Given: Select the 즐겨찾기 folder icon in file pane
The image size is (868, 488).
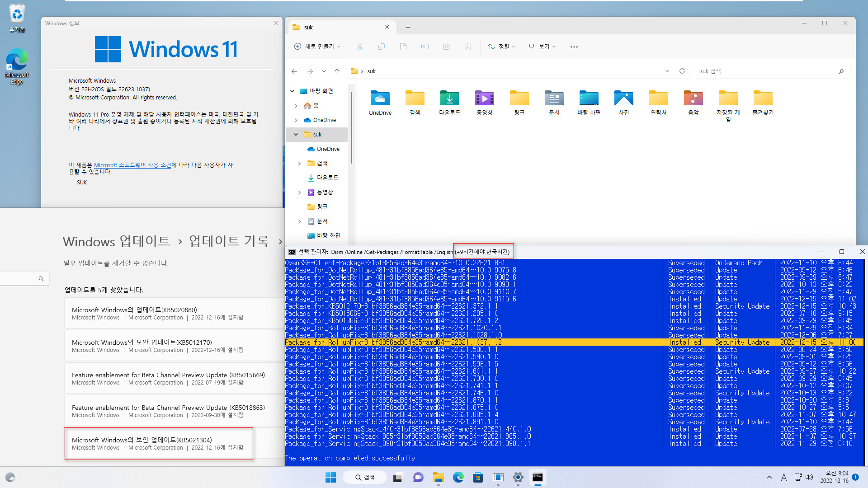Looking at the screenshot, I should click(763, 103).
